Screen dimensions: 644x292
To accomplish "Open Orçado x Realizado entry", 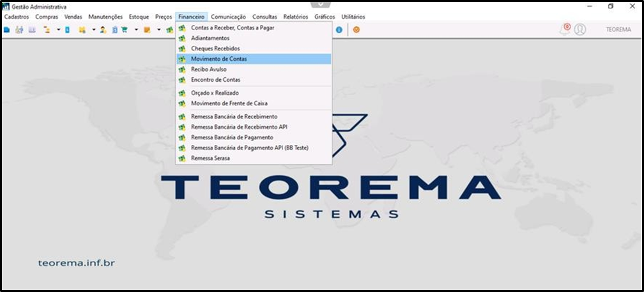I will coord(254,93).
